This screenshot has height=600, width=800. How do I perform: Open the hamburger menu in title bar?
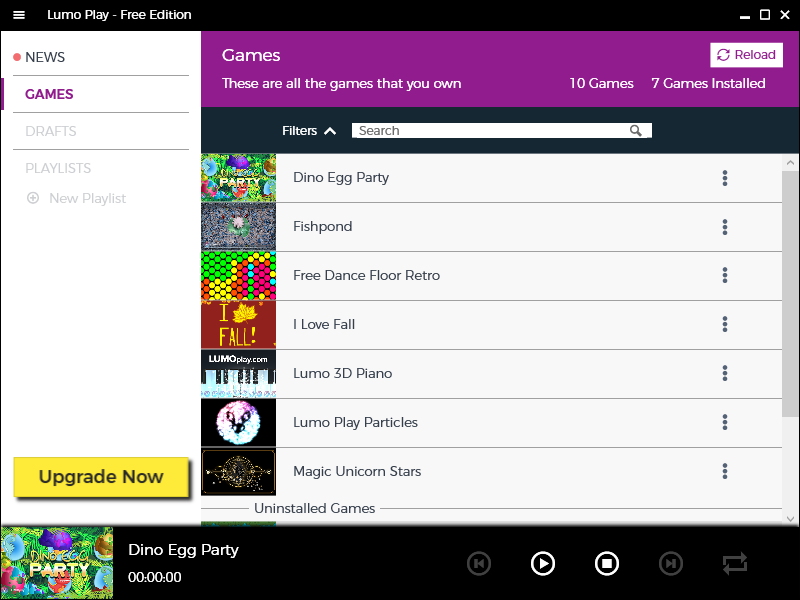19,15
